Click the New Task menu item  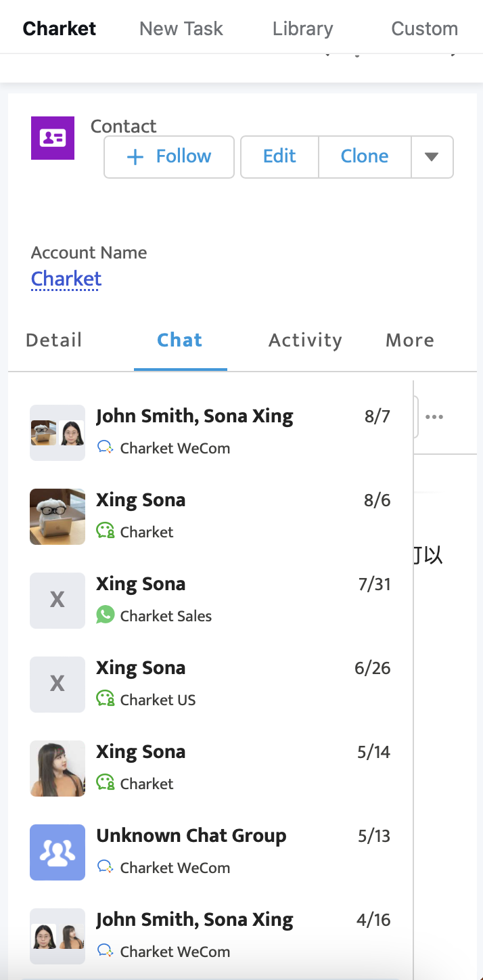pos(181,28)
